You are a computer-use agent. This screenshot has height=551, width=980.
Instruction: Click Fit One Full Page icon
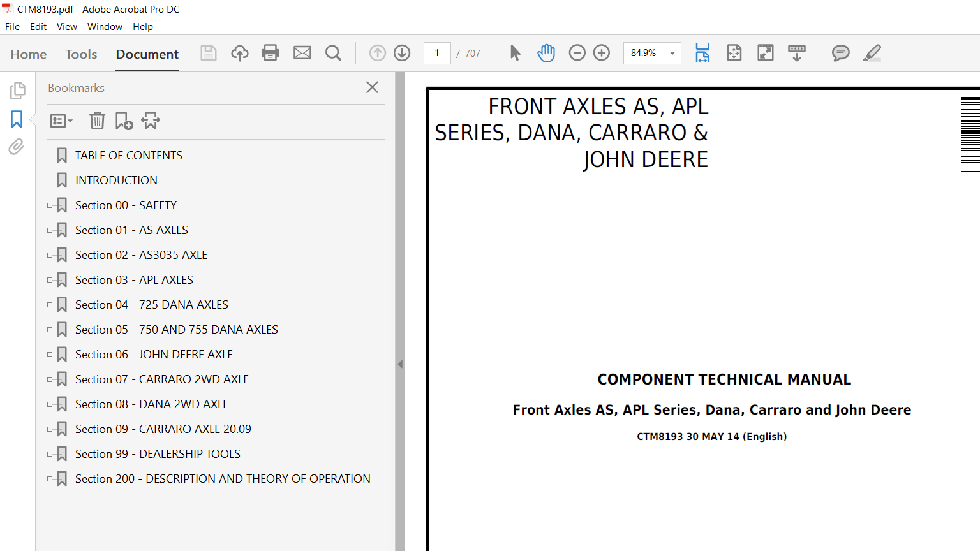pyautogui.click(x=734, y=53)
